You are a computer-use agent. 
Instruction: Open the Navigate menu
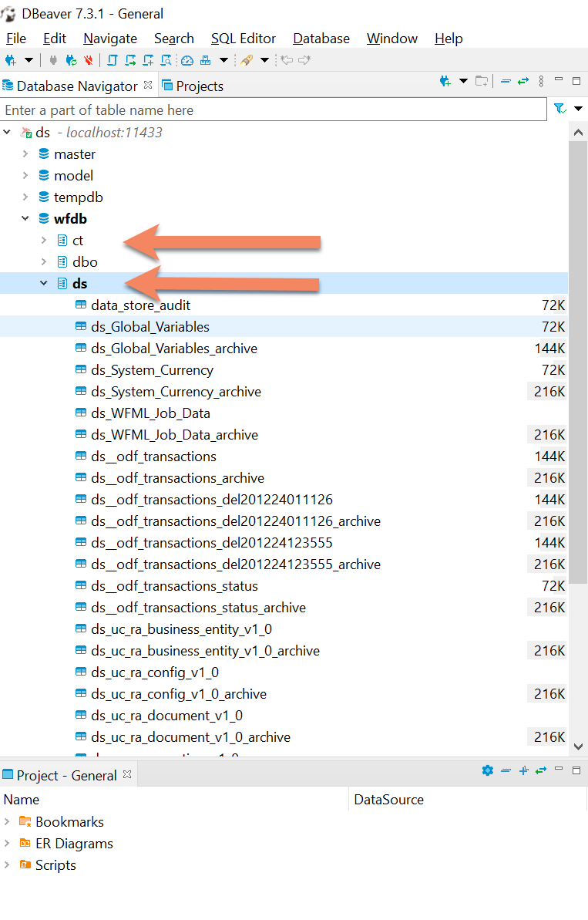(x=110, y=39)
